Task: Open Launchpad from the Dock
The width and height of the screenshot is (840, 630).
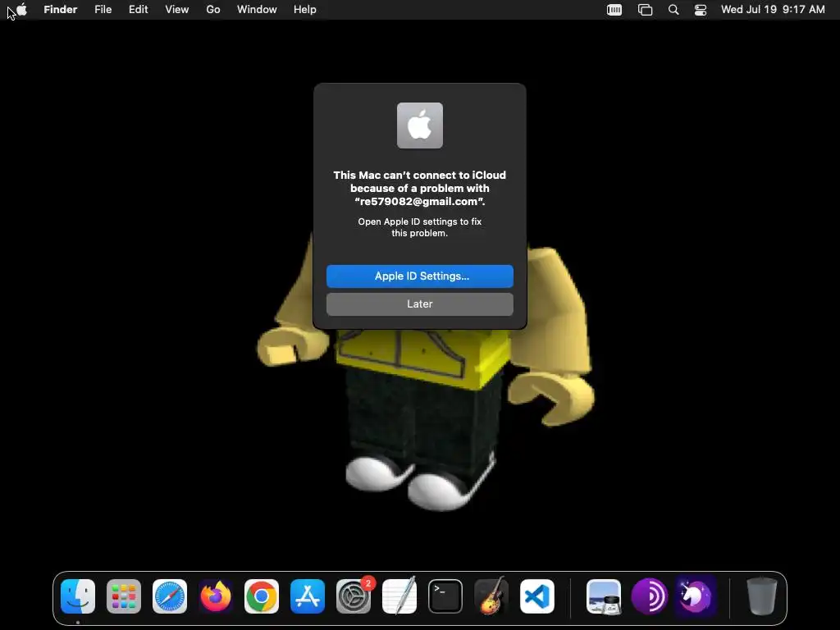Action: coord(124,596)
